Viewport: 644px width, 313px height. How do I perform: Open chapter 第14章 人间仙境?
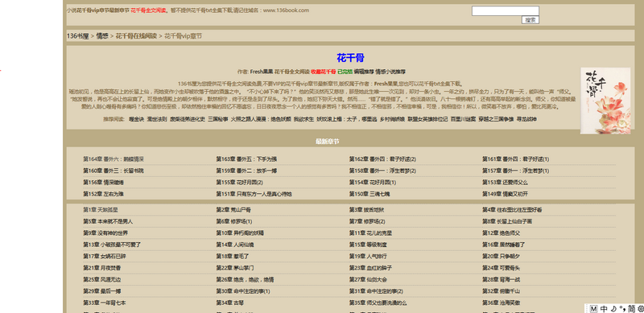(235, 245)
